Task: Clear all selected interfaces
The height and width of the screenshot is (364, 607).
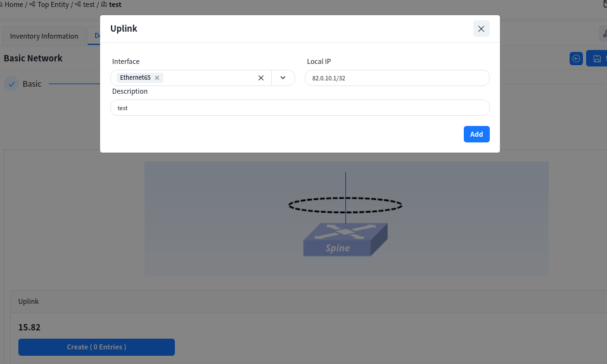Action: click(260, 78)
